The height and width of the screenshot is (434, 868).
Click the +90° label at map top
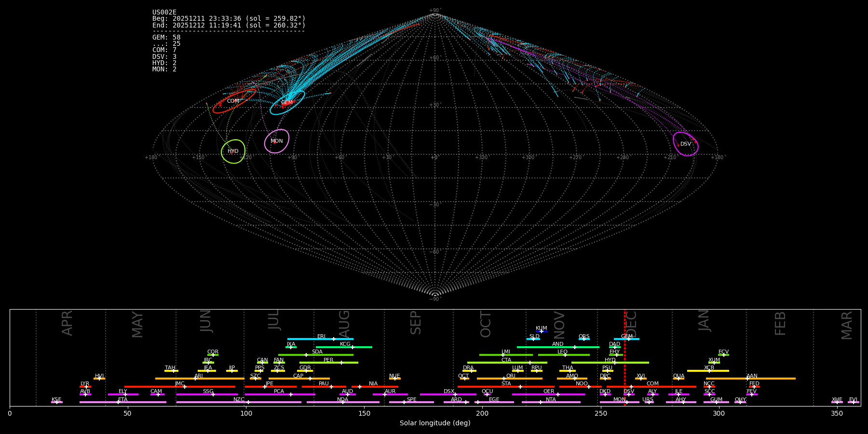click(x=435, y=10)
